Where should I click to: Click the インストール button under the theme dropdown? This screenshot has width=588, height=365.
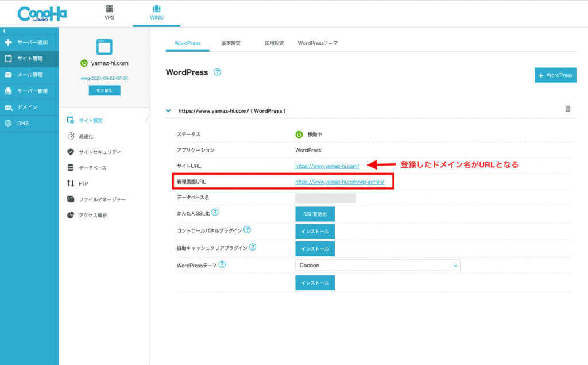point(315,283)
